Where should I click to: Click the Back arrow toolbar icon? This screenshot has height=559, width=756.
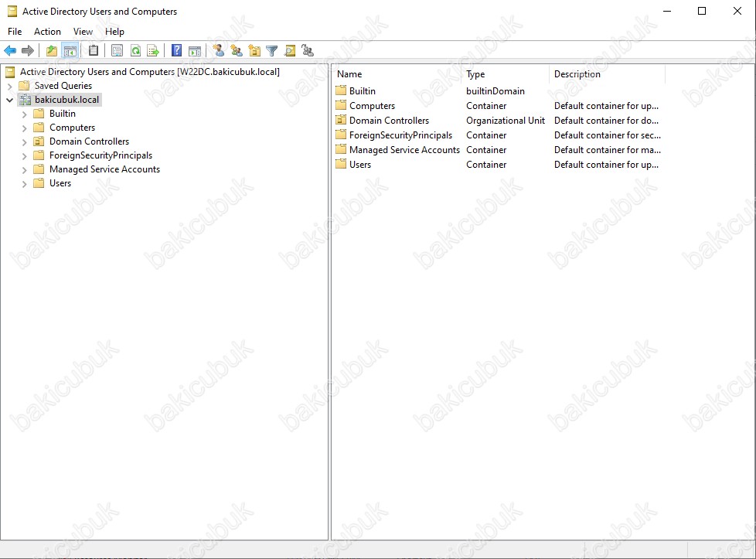[x=10, y=51]
